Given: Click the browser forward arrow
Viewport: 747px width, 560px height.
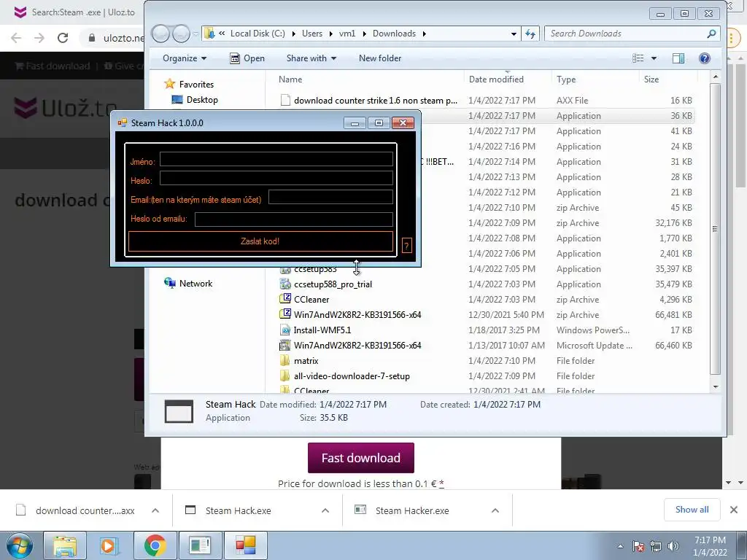Looking at the screenshot, I should [39, 38].
